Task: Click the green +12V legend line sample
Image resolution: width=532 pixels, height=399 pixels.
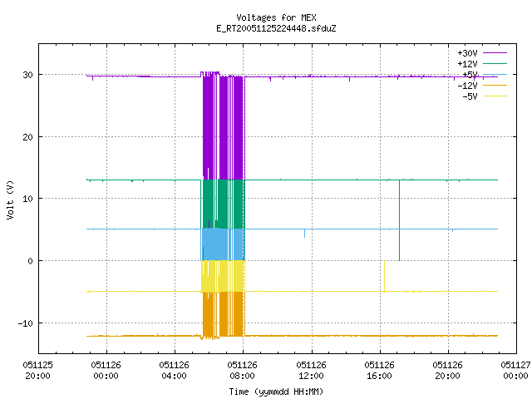Action: pos(495,63)
